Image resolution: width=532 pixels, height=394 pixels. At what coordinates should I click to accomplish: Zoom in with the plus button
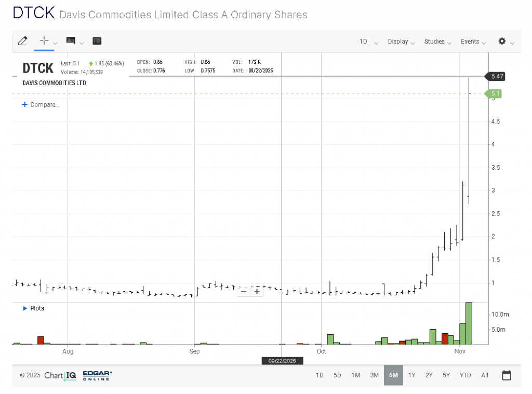257,291
